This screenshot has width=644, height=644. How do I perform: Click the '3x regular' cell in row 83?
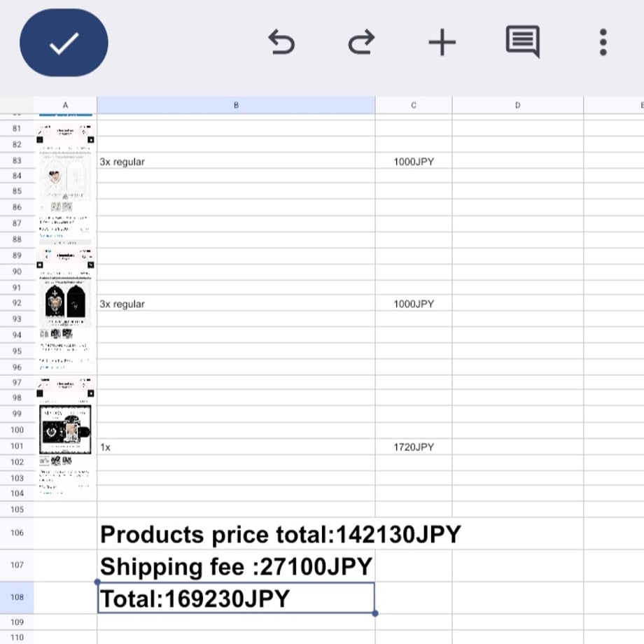pyautogui.click(x=236, y=160)
